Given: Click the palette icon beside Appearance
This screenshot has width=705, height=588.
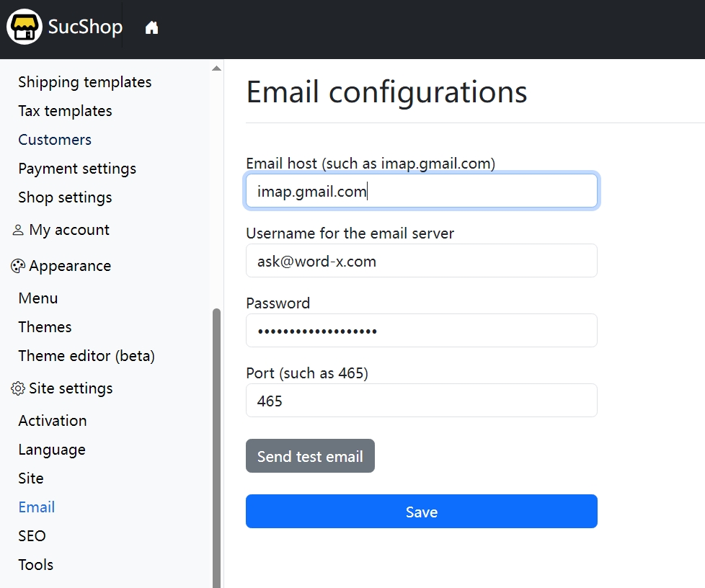Looking at the screenshot, I should tap(18, 267).
